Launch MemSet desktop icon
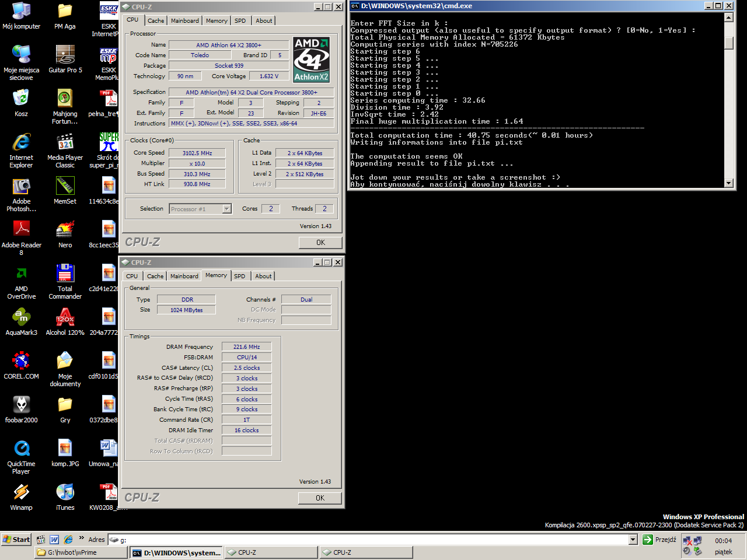 coord(65,191)
